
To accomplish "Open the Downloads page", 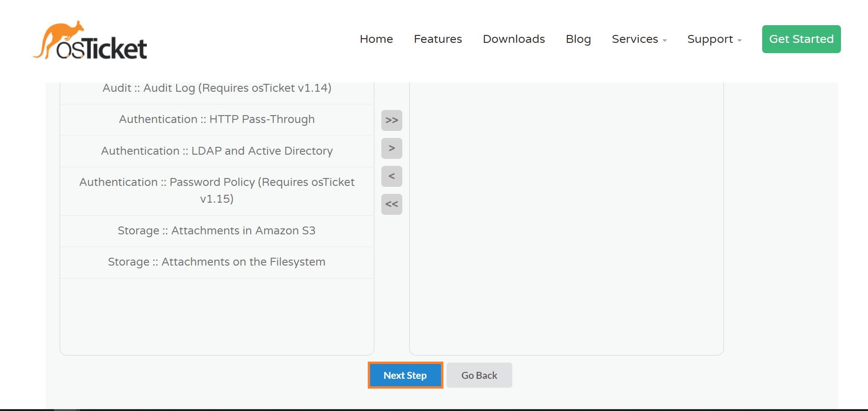I will coord(514,39).
